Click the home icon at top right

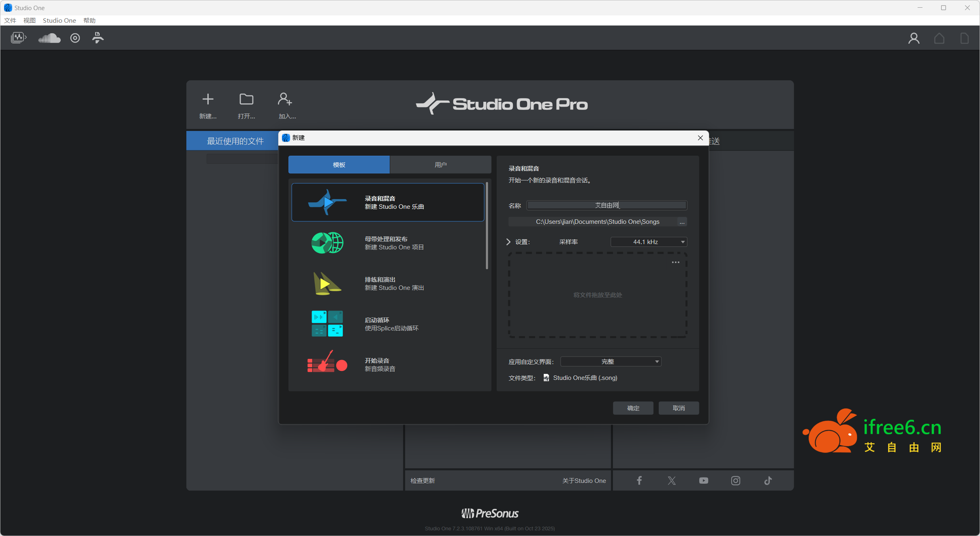[x=939, y=38]
